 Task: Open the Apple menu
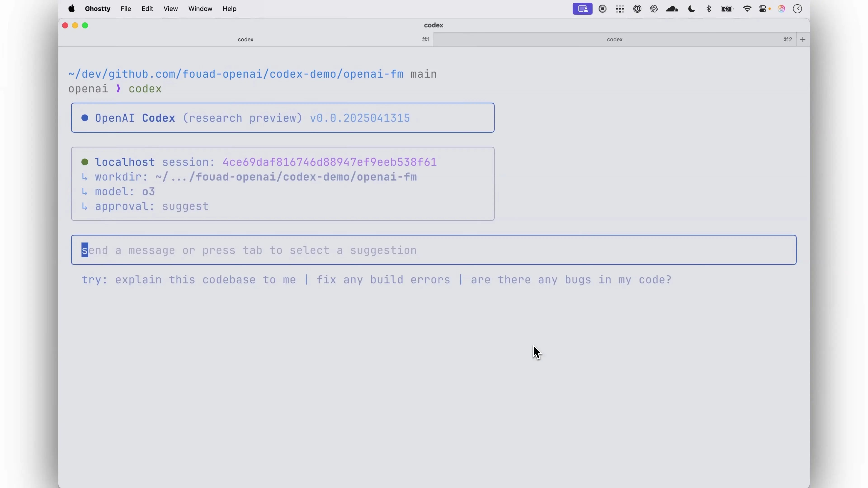coord(71,9)
